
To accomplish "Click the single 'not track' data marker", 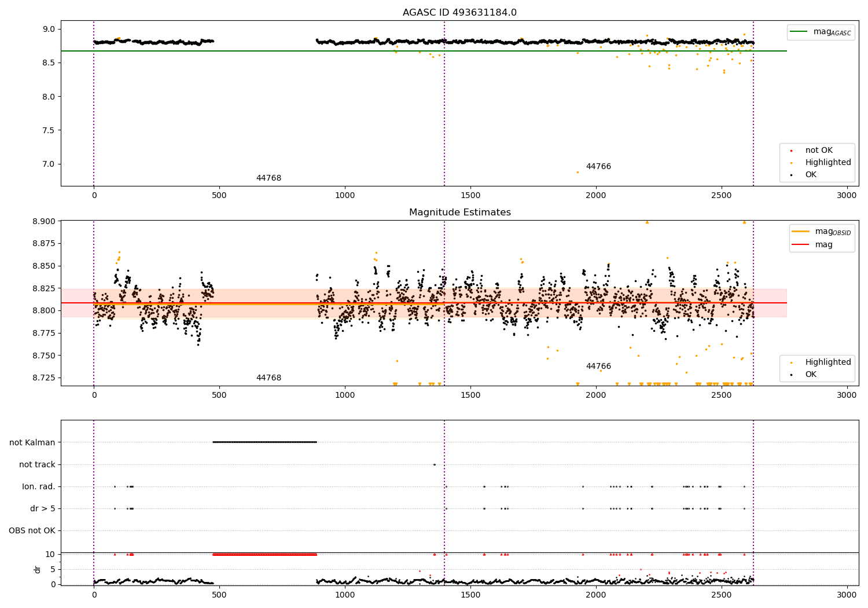I will click(435, 464).
